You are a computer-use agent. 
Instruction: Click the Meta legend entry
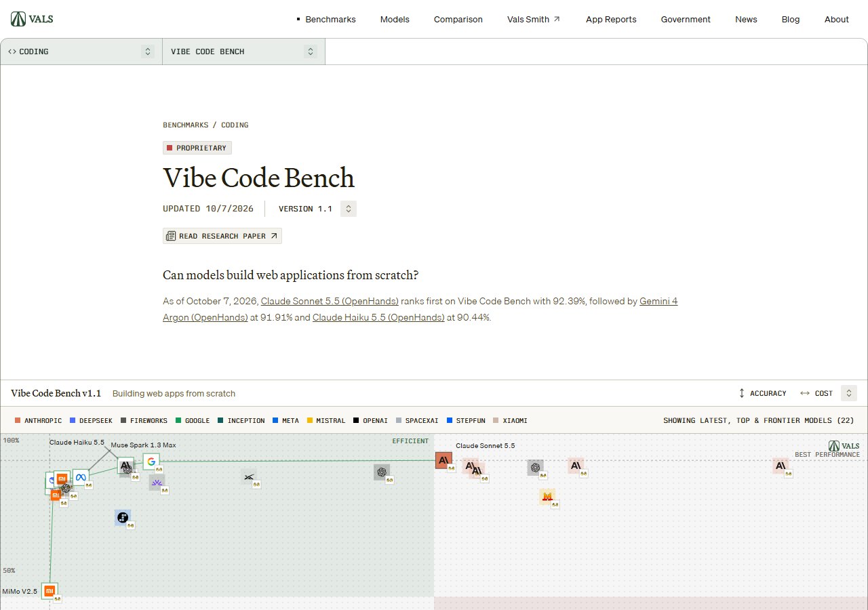[x=285, y=421]
